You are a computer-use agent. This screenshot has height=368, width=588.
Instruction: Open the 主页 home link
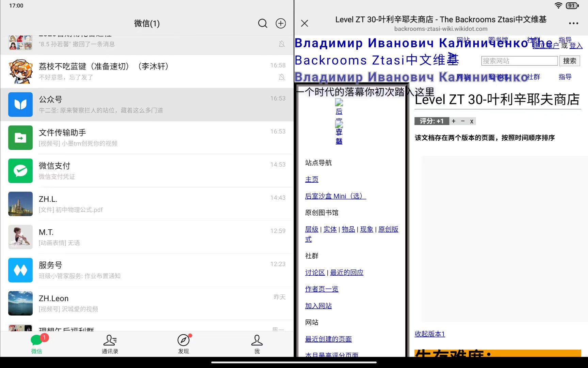(x=312, y=179)
